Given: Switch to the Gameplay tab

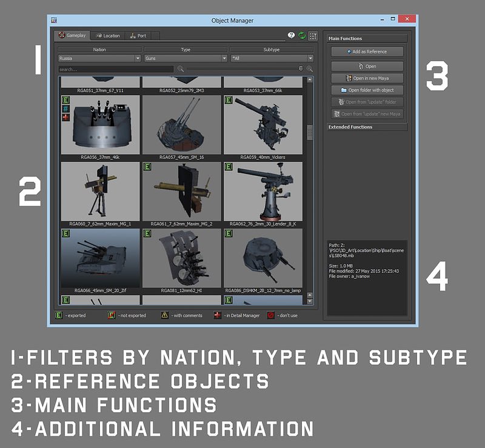Looking at the screenshot, I should 72,35.
